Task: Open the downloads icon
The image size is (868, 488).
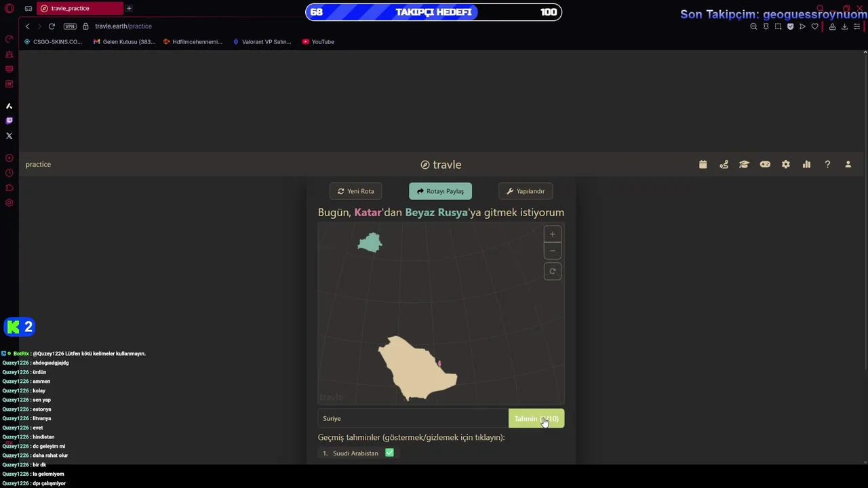Action: [x=844, y=26]
